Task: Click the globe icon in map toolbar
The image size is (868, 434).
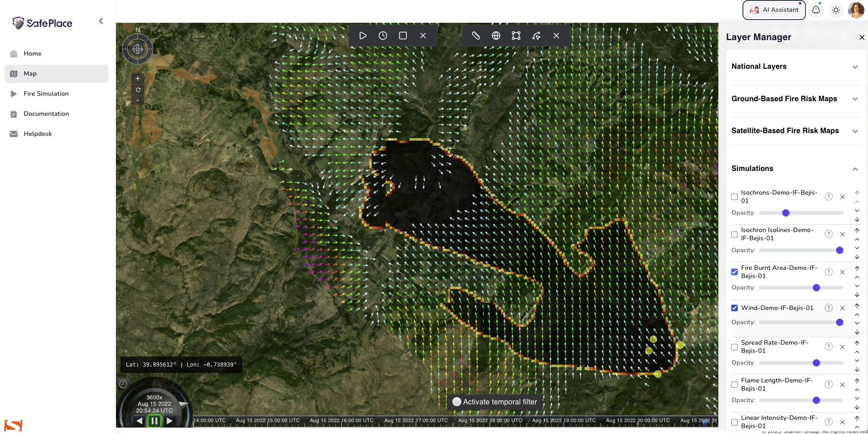Action: point(496,36)
